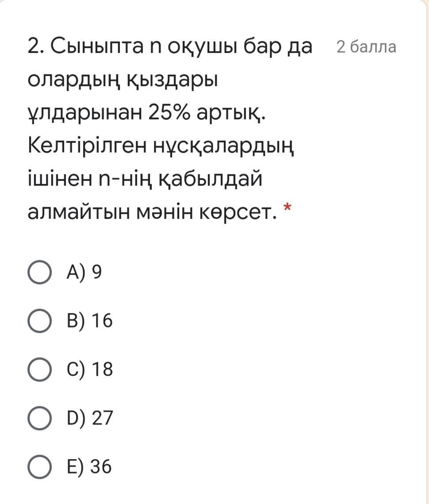
Task: Choose the radio button for B) 16
Action: pos(39,321)
